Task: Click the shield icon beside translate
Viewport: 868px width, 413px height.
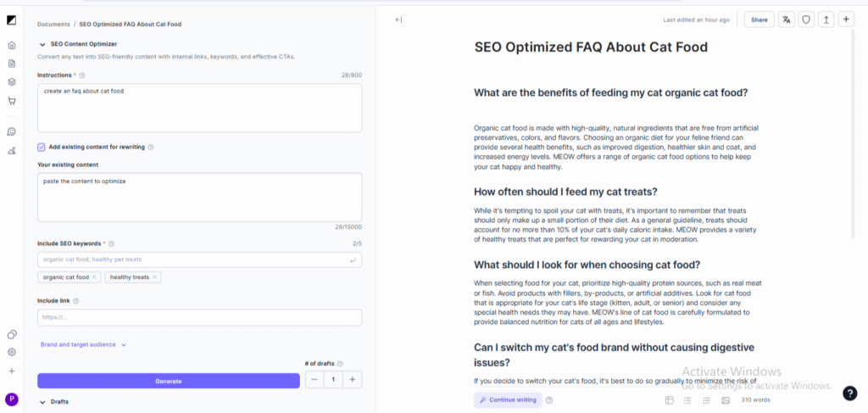Action: tap(806, 20)
